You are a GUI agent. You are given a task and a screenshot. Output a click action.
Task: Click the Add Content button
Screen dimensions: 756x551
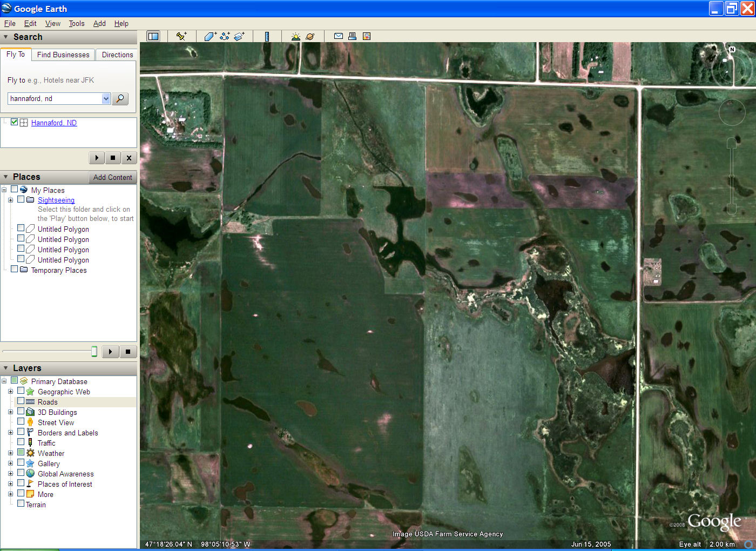tap(112, 177)
